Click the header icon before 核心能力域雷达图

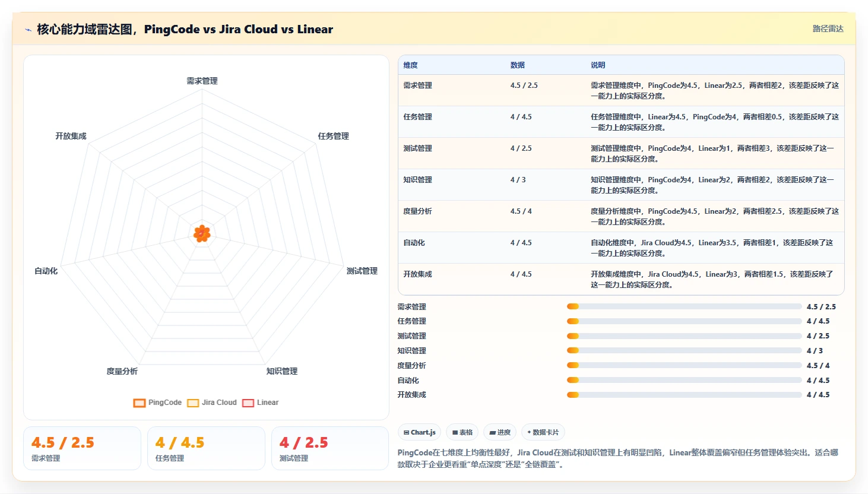tap(28, 30)
